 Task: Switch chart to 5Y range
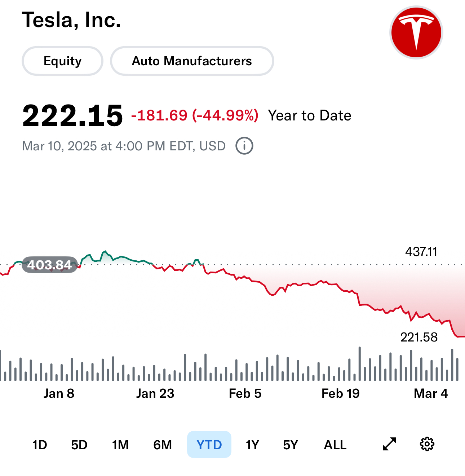coord(291,445)
